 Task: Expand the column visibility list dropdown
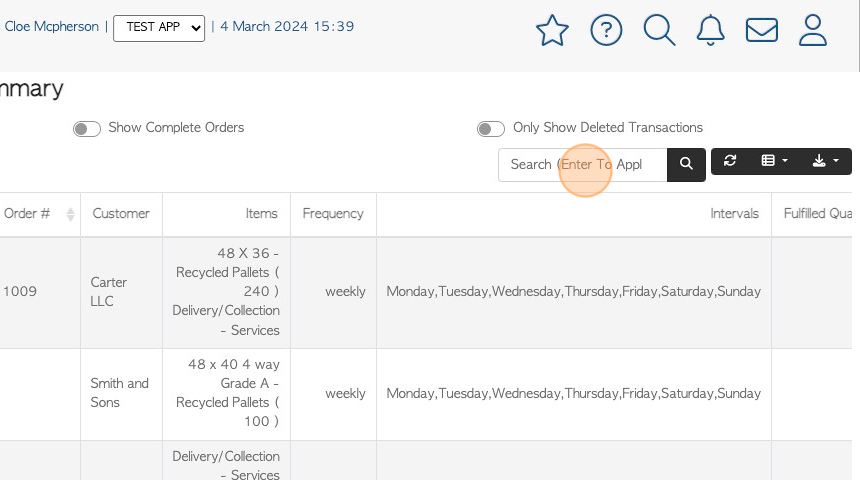pyautogui.click(x=774, y=161)
